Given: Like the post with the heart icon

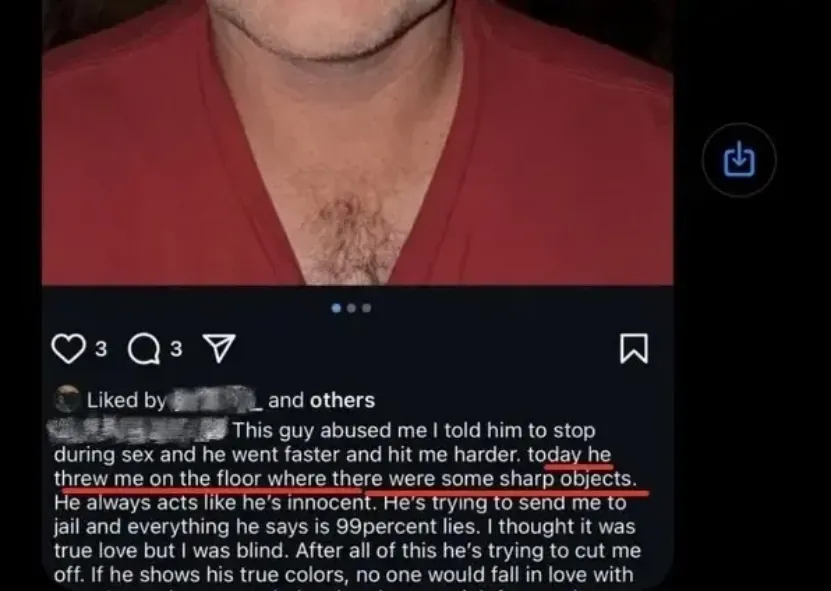Looking at the screenshot, I should 68,348.
